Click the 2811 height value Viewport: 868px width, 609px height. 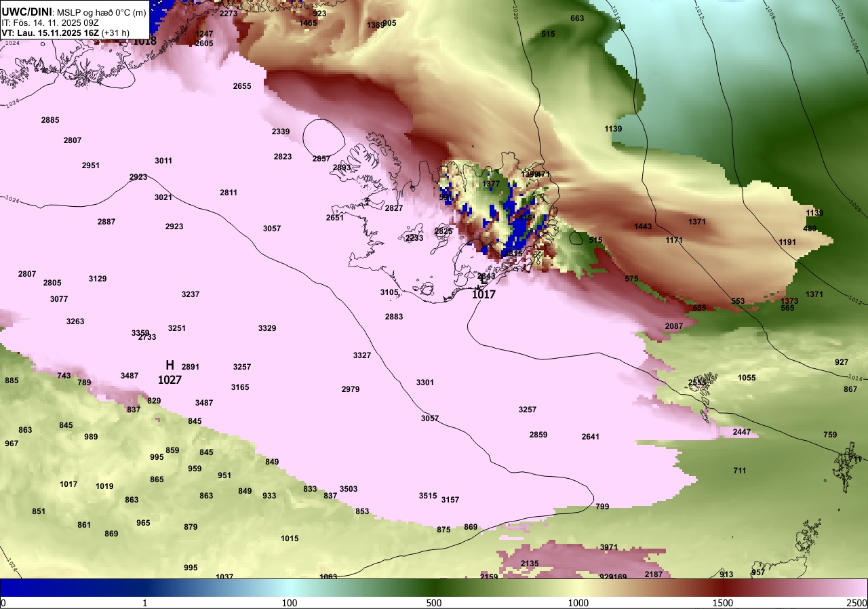pos(229,193)
